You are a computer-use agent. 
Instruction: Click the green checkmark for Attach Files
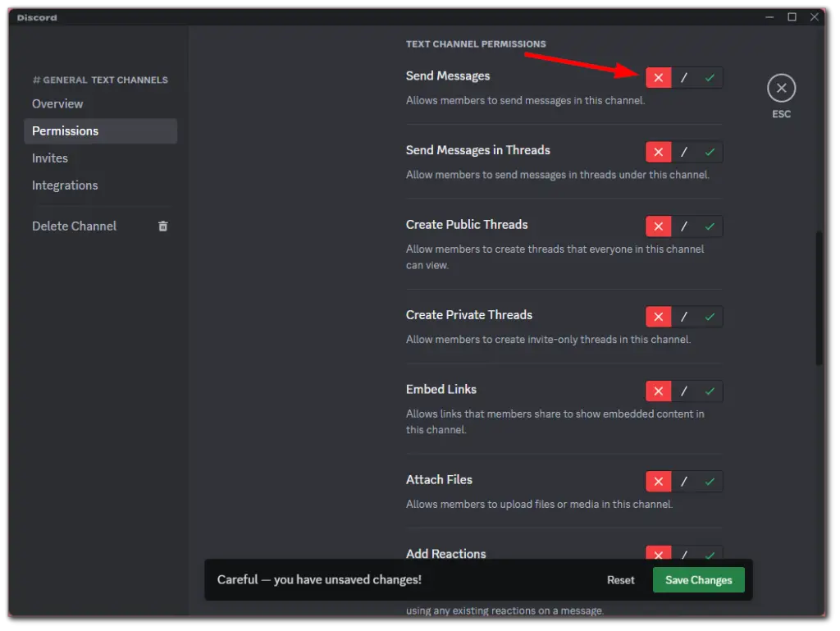point(710,481)
